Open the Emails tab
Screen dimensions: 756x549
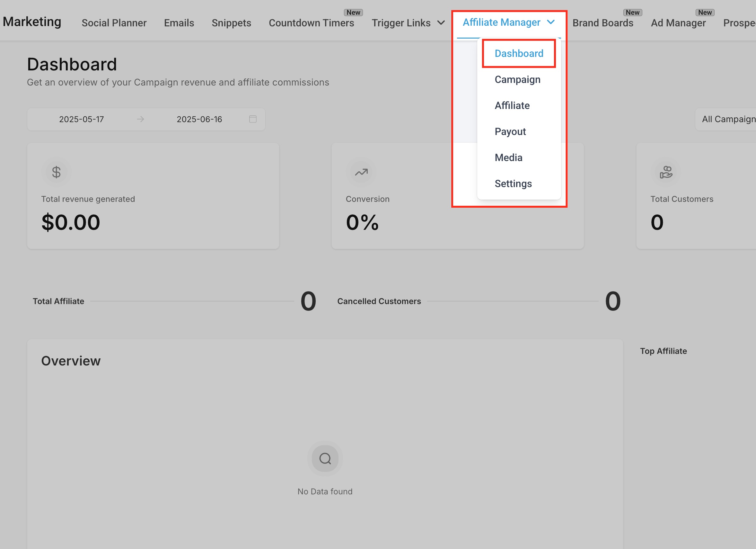179,23
